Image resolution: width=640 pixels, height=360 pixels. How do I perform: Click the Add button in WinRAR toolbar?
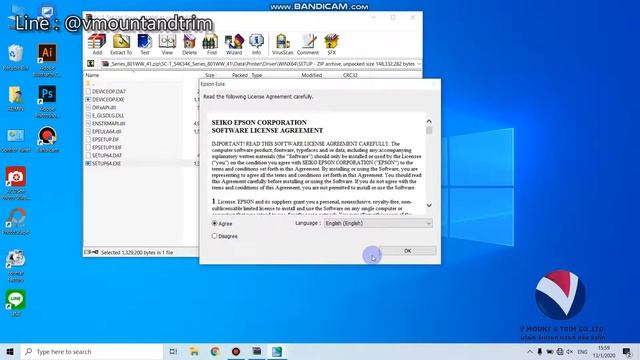(97, 44)
